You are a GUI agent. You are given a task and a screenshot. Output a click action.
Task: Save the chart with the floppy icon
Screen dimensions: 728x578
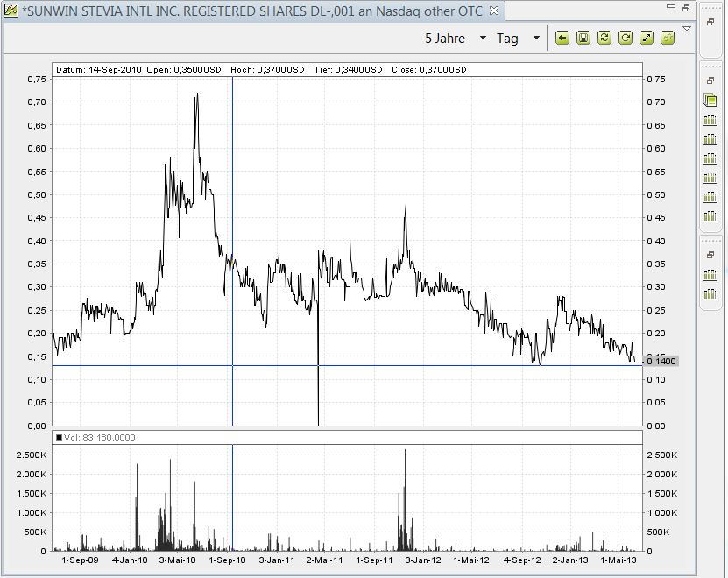point(583,38)
